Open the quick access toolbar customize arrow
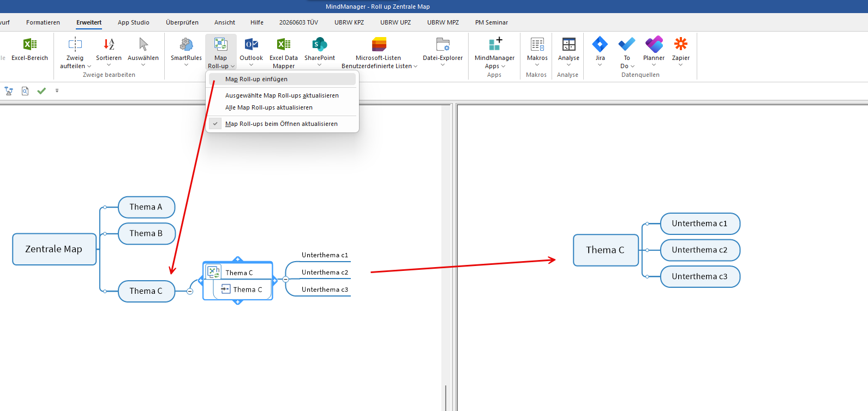Viewport: 868px width, 411px height. pos(57,90)
